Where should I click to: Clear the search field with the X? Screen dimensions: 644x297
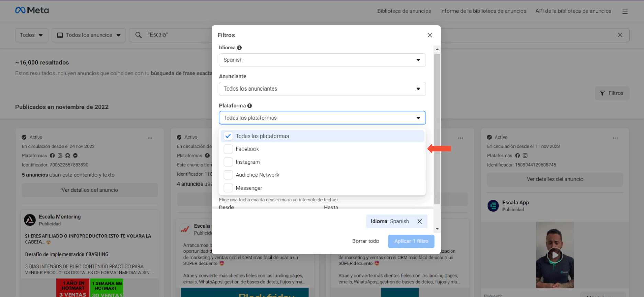620,35
